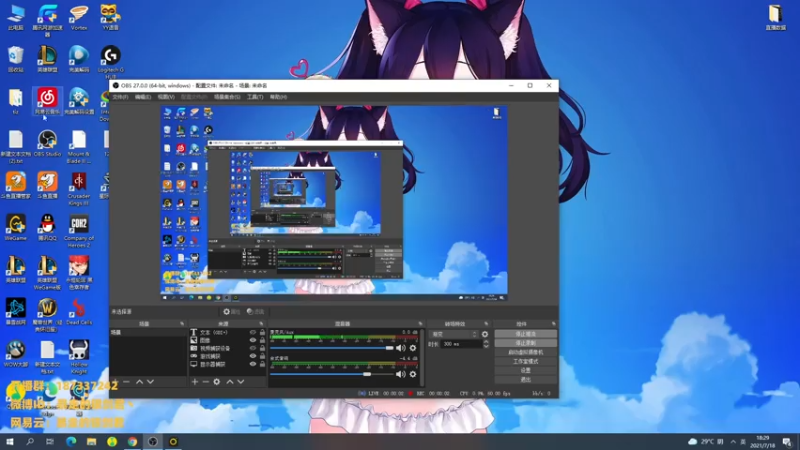Toggle visibility of the Text (GDI+) source
Screen dimensions: 800x450
point(253,332)
